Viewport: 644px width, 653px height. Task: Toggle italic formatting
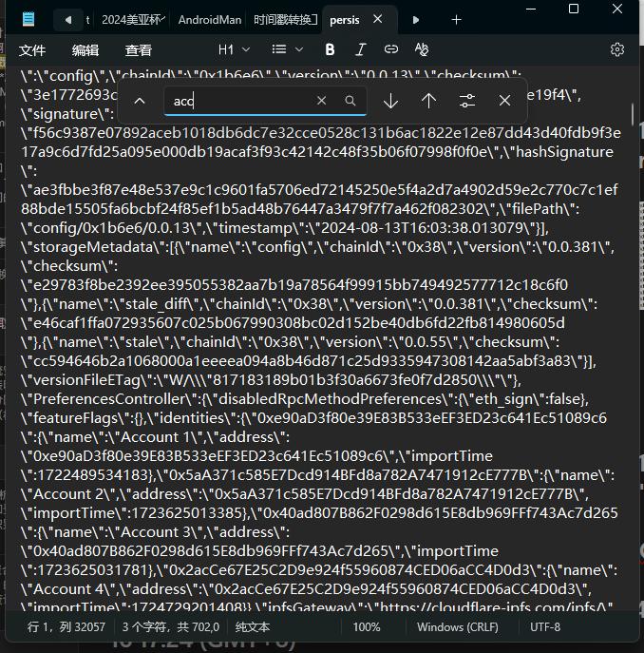tap(361, 49)
